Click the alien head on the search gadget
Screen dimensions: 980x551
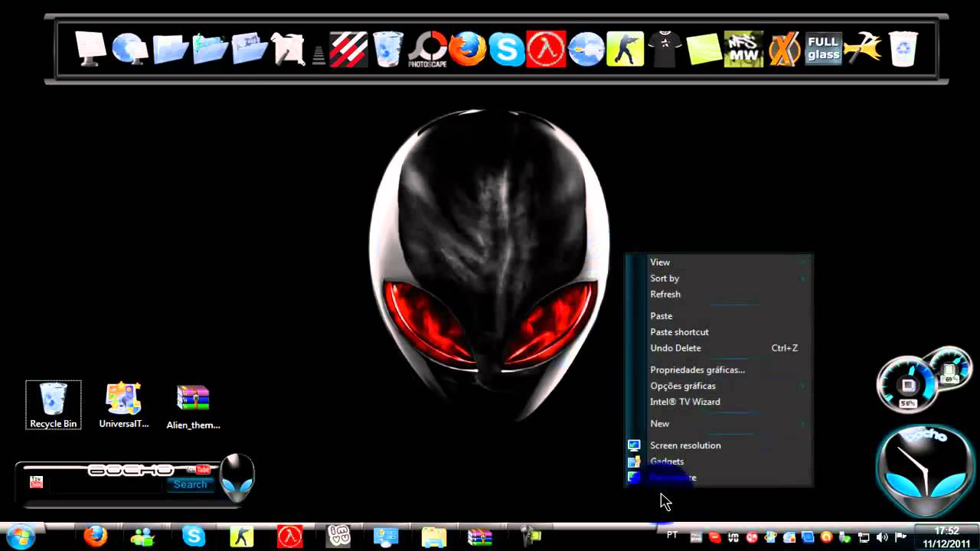pyautogui.click(x=237, y=479)
